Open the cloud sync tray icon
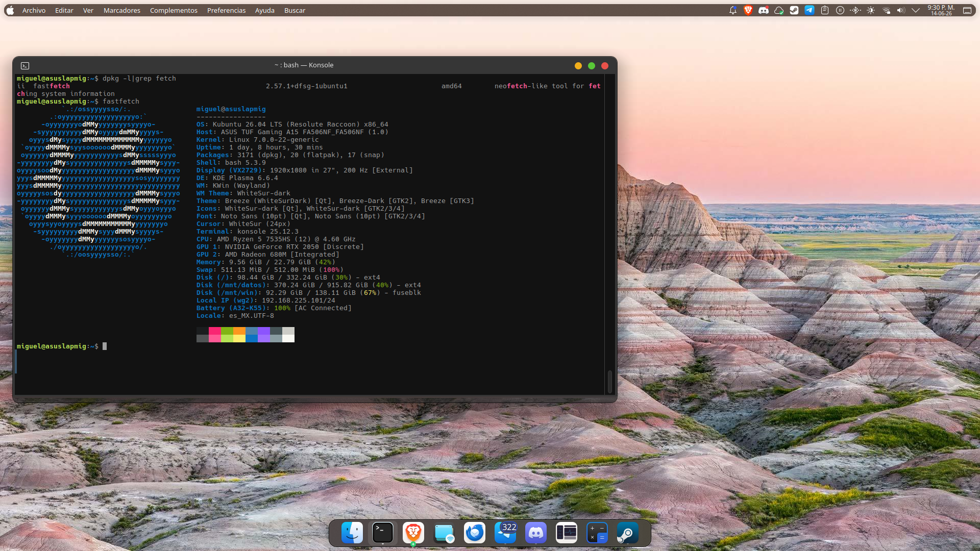The image size is (980, 551). pos(779,10)
